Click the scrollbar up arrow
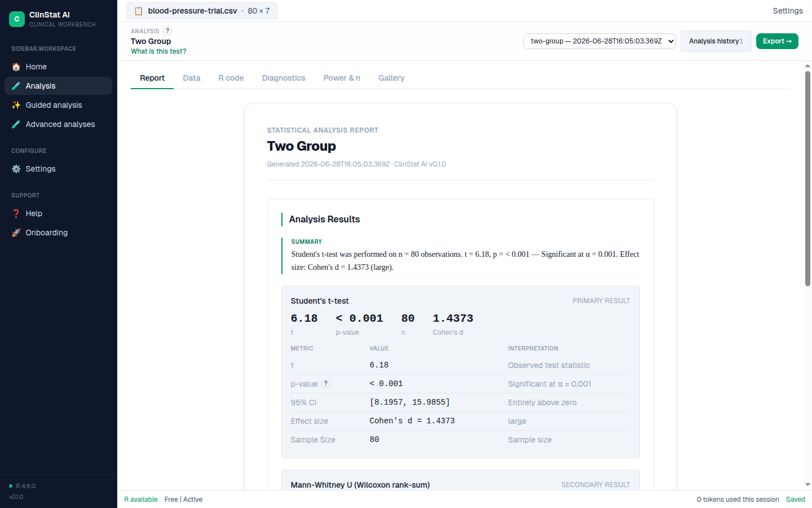This screenshot has height=508, width=812. [807, 66]
